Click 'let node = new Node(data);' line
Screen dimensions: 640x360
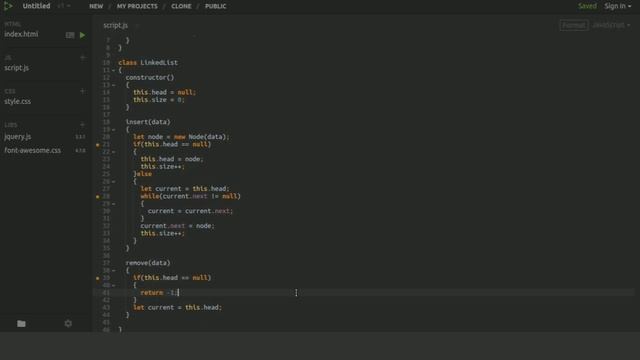point(181,137)
